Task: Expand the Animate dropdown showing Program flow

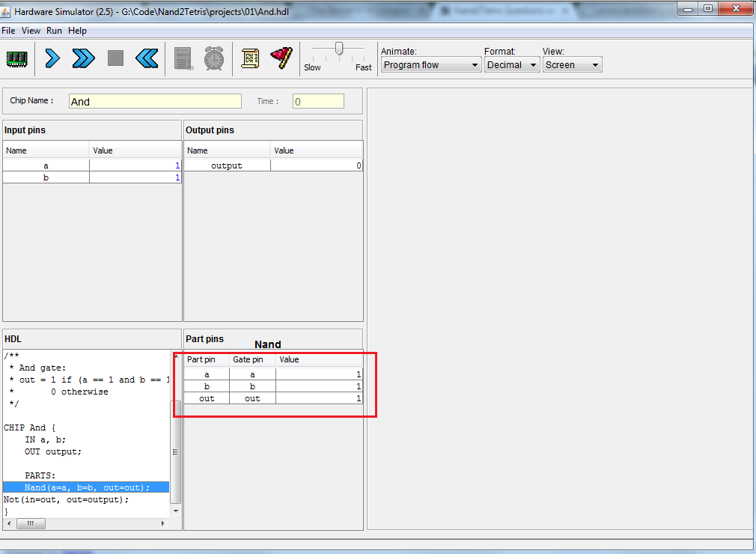Action: coord(430,65)
